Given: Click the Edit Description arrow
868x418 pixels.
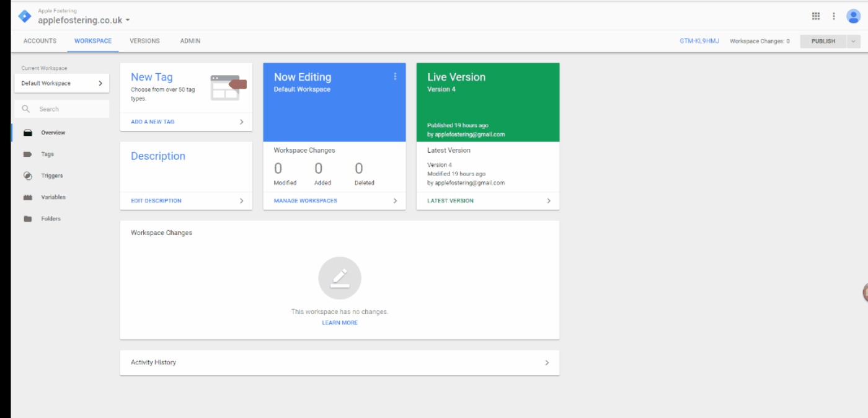Looking at the screenshot, I should click(x=242, y=201).
